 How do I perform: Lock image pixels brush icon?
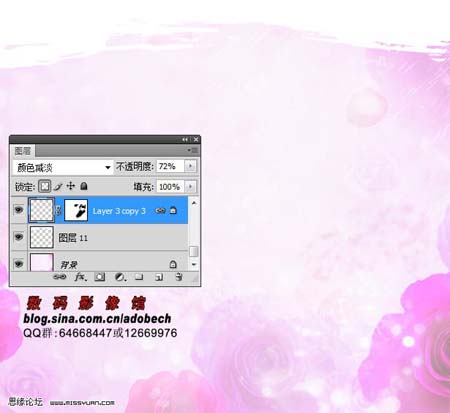(x=58, y=187)
